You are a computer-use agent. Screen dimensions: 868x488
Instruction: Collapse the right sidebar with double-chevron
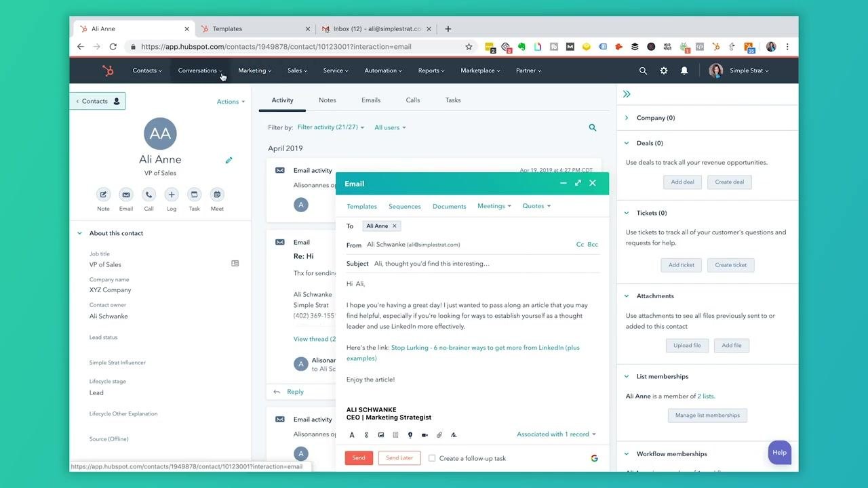(627, 94)
